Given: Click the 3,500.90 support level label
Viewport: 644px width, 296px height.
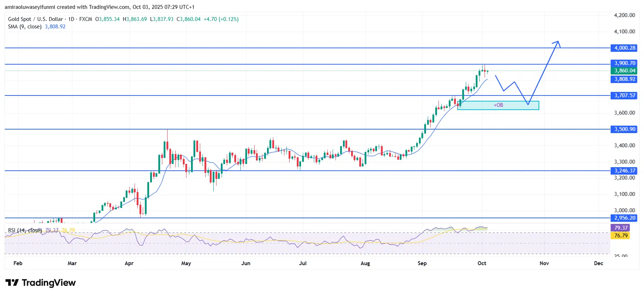Looking at the screenshot, I should point(624,129).
